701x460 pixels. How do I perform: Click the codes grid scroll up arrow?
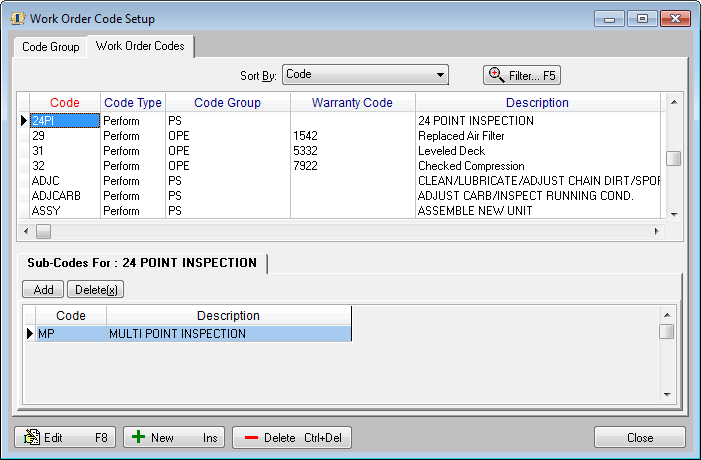(674, 102)
